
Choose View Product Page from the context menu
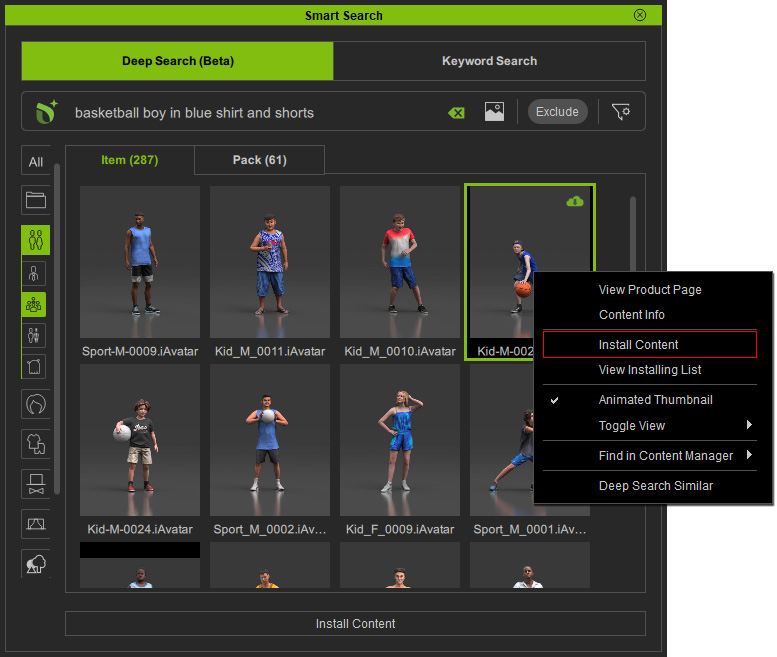[650, 290]
